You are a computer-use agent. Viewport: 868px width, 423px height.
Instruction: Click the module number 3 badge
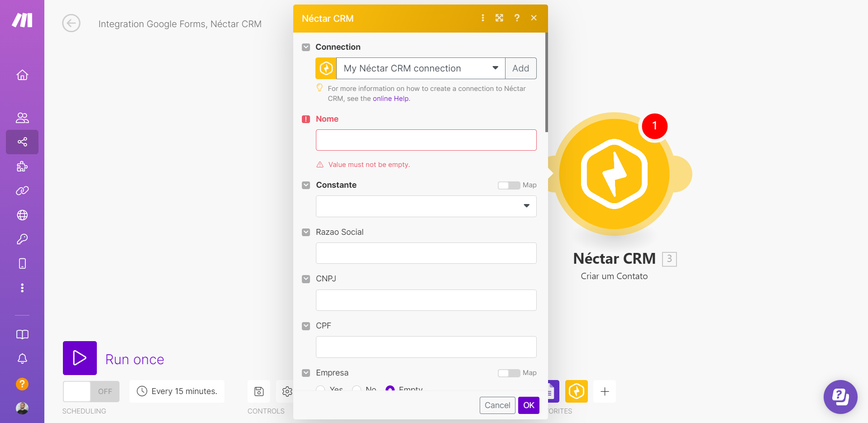[x=669, y=259]
